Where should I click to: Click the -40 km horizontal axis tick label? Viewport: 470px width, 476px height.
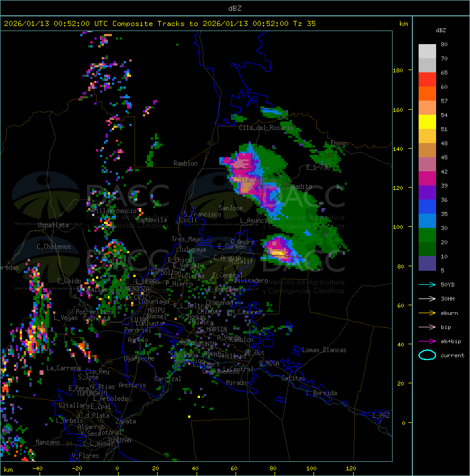[37, 469]
